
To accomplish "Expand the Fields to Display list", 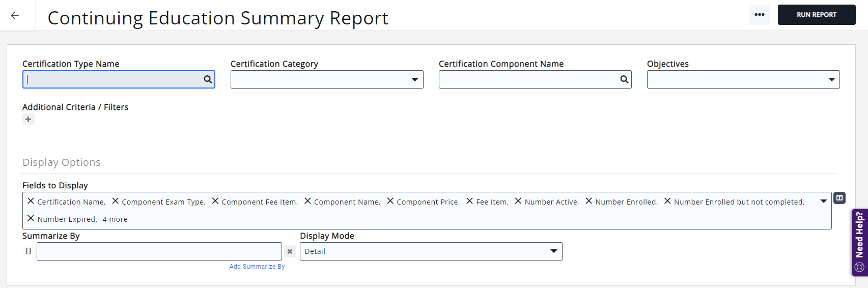I will click(x=823, y=201).
